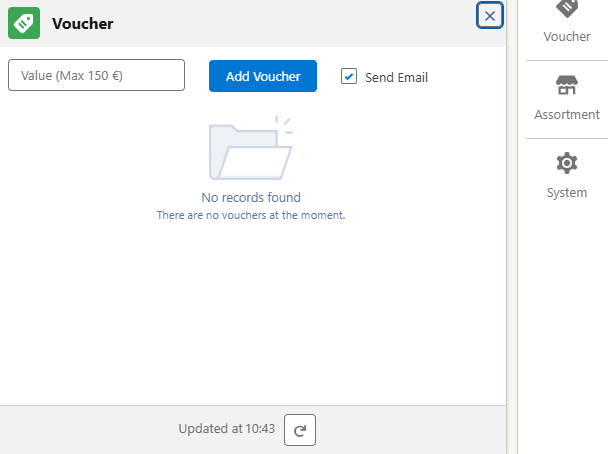Open Voucher from the right sidebar icon
Screen dimensions: 616x454
coord(566,8)
